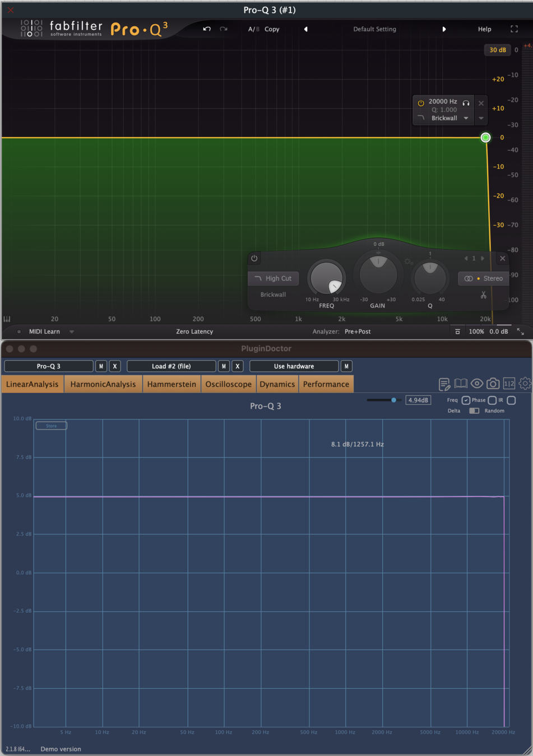This screenshot has height=756, width=533.
Task: Toggle A/B comparison state
Action: click(x=254, y=29)
